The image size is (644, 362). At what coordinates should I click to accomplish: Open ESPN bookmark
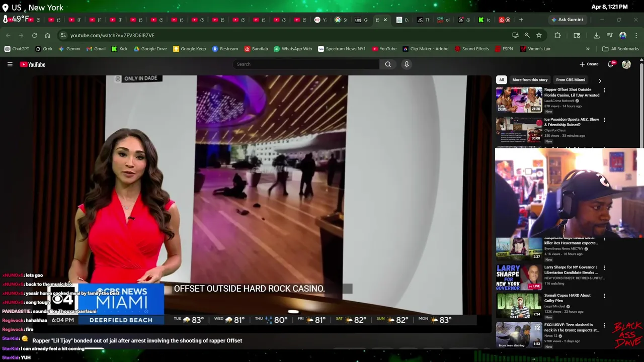point(504,49)
